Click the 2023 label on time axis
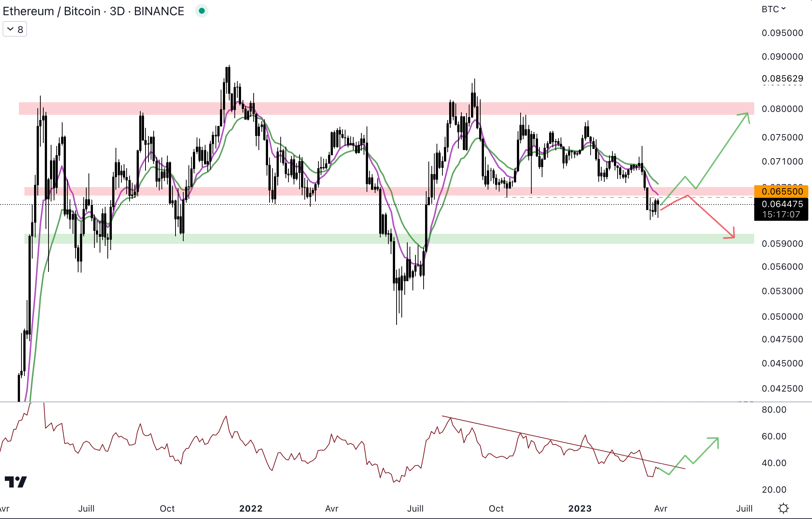The width and height of the screenshot is (812, 519). click(x=580, y=508)
